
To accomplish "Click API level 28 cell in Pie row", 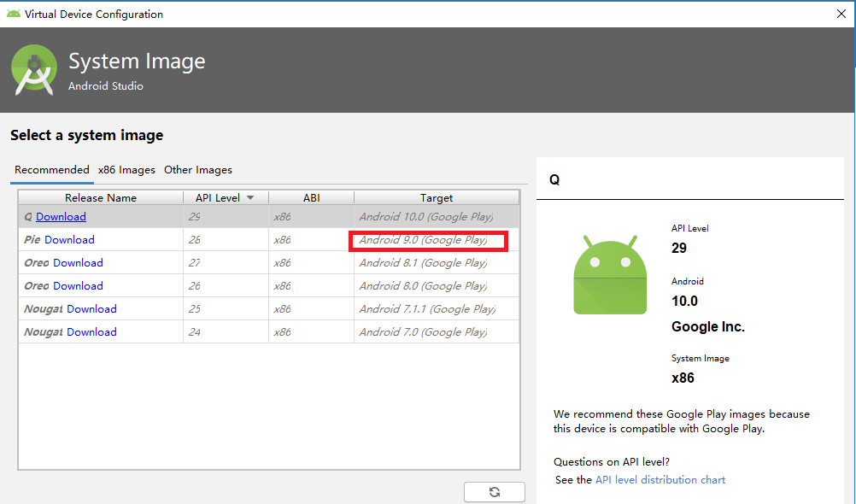I will (x=226, y=240).
